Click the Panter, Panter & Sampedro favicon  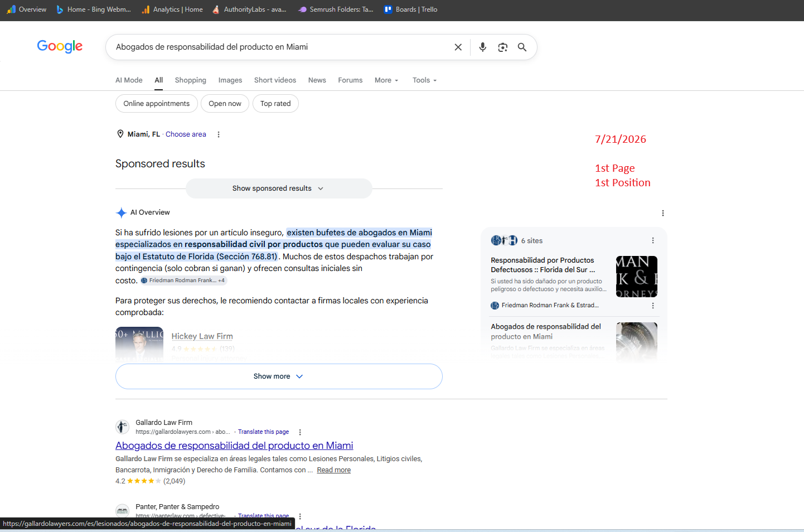122,510
